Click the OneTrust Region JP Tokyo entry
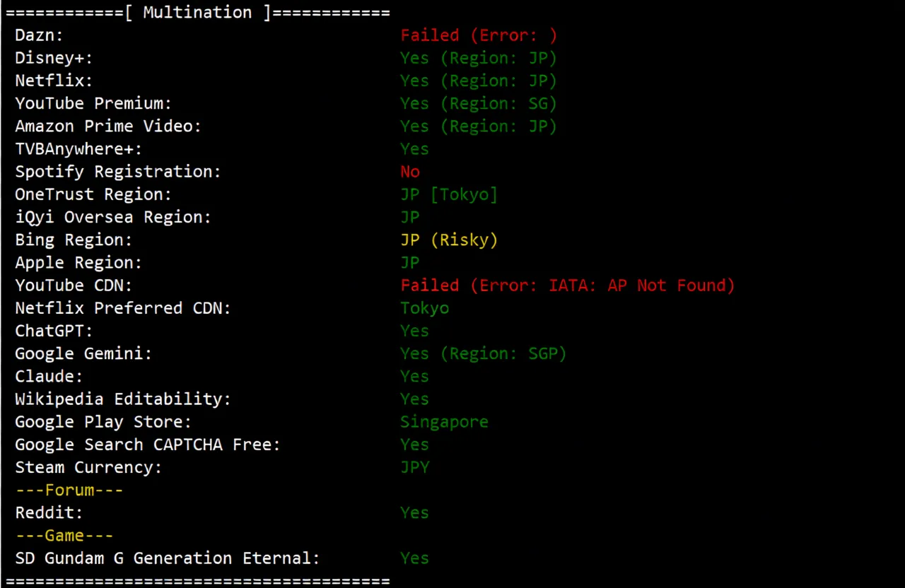The height and width of the screenshot is (588, 905). tap(449, 194)
